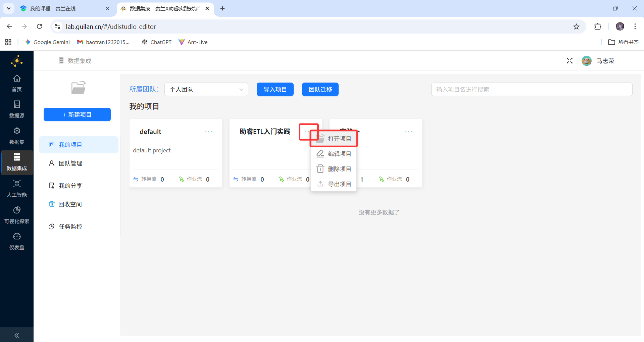Reload the page

(40, 27)
